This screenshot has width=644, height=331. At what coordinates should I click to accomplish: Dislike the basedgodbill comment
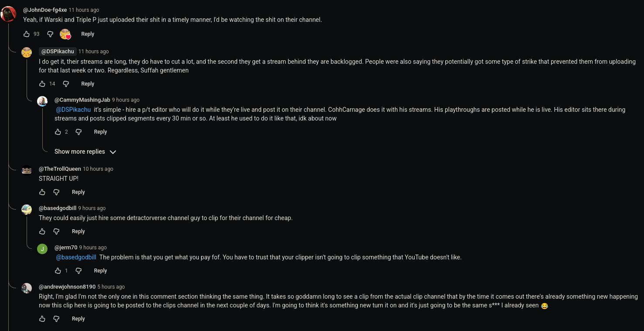pos(56,231)
